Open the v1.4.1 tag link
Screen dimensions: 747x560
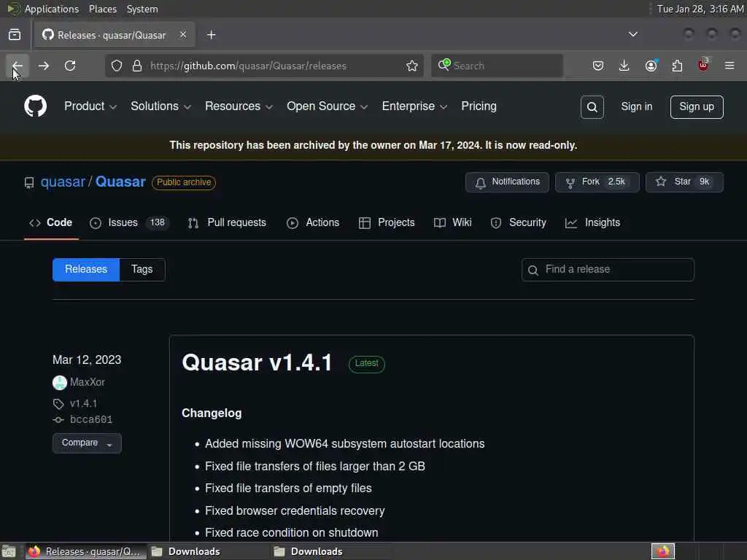point(83,403)
